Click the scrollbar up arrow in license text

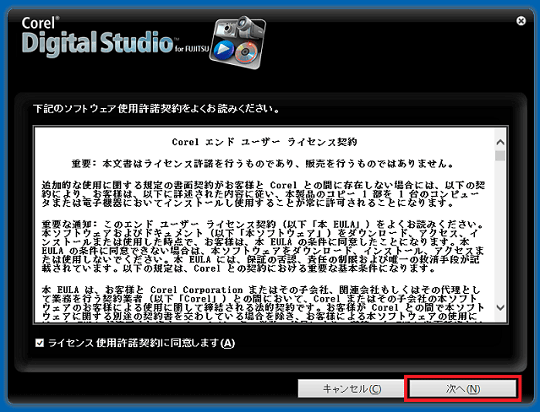coord(500,142)
